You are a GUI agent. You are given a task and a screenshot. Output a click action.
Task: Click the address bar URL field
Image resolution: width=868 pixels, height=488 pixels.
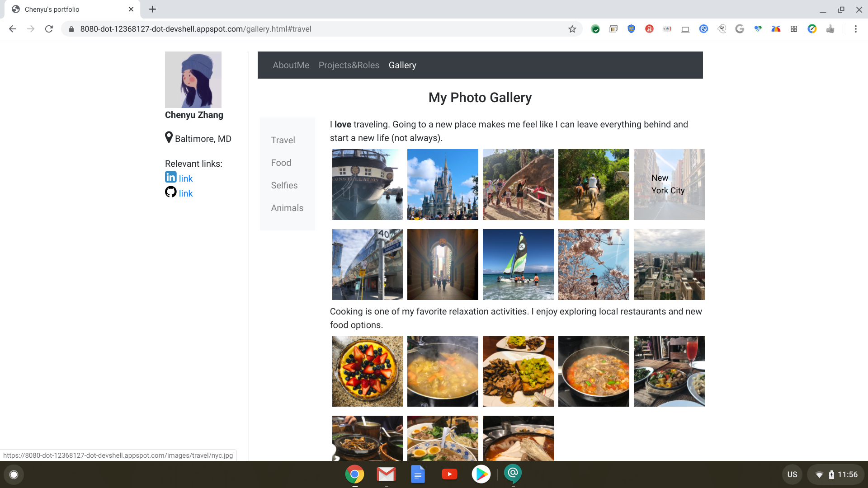pos(316,29)
